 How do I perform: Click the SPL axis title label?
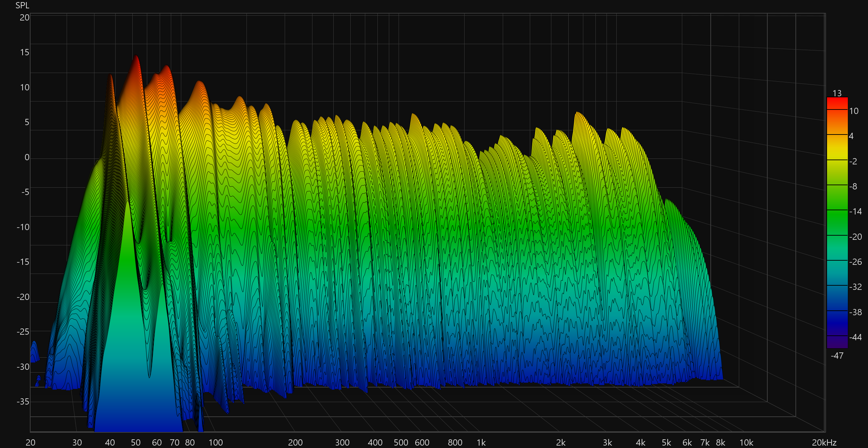[x=22, y=6]
